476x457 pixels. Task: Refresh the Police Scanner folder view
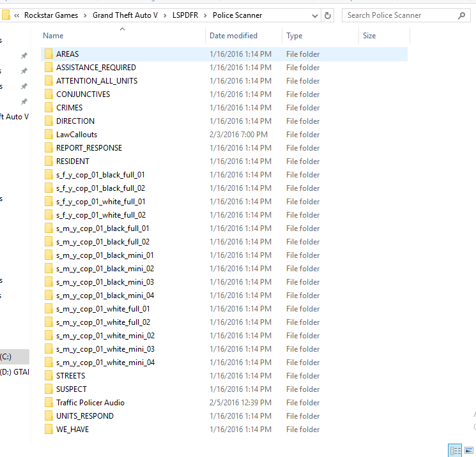328,15
